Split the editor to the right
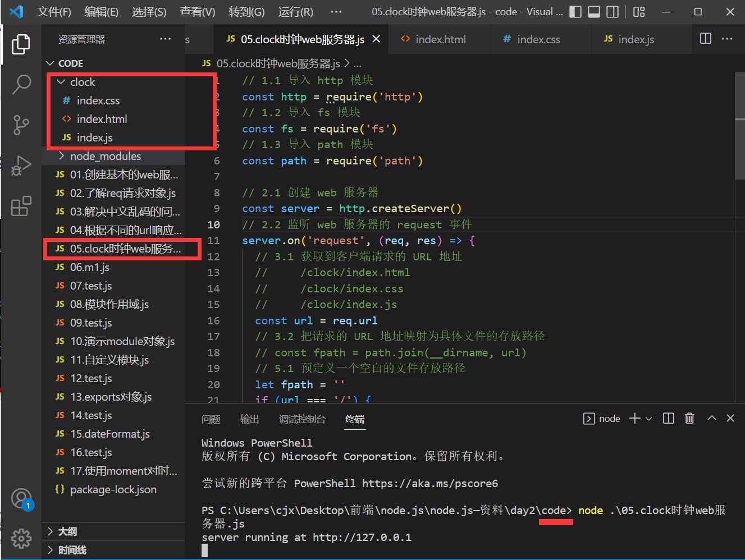The image size is (745, 560). tap(706, 39)
